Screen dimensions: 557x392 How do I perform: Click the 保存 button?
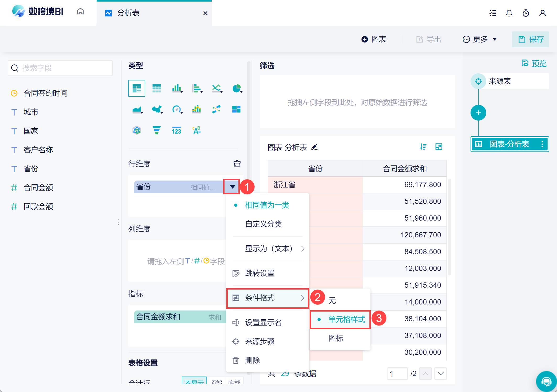pos(531,39)
